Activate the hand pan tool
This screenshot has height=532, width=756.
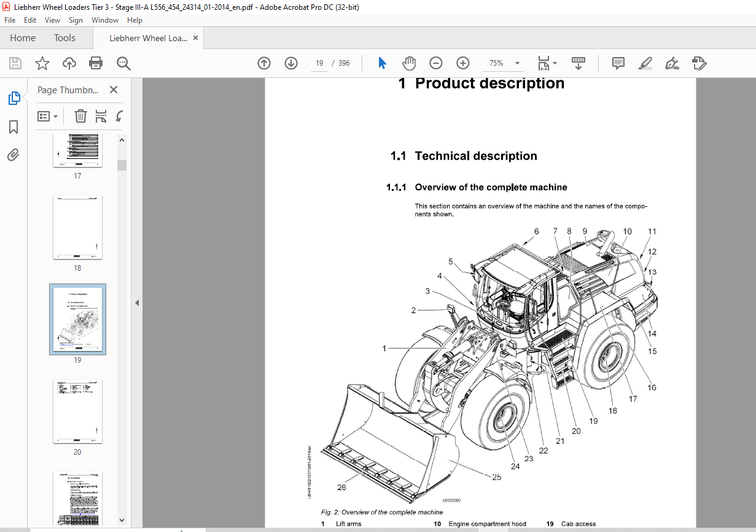[x=409, y=63]
